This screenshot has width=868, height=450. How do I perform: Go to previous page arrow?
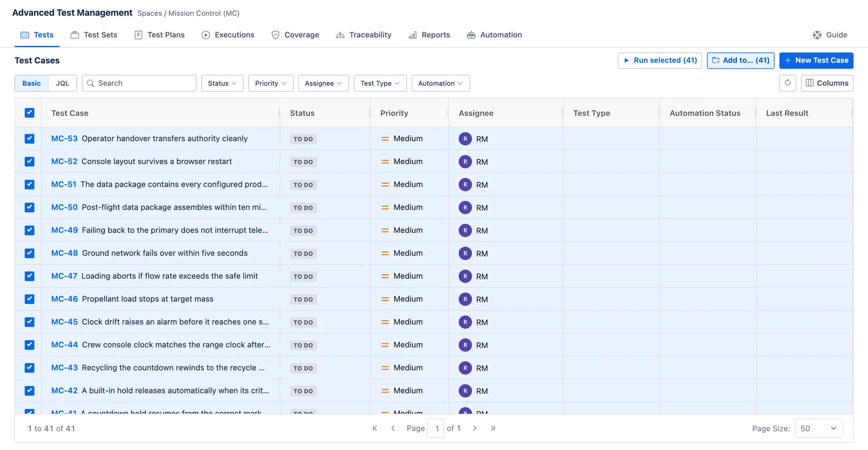[393, 428]
